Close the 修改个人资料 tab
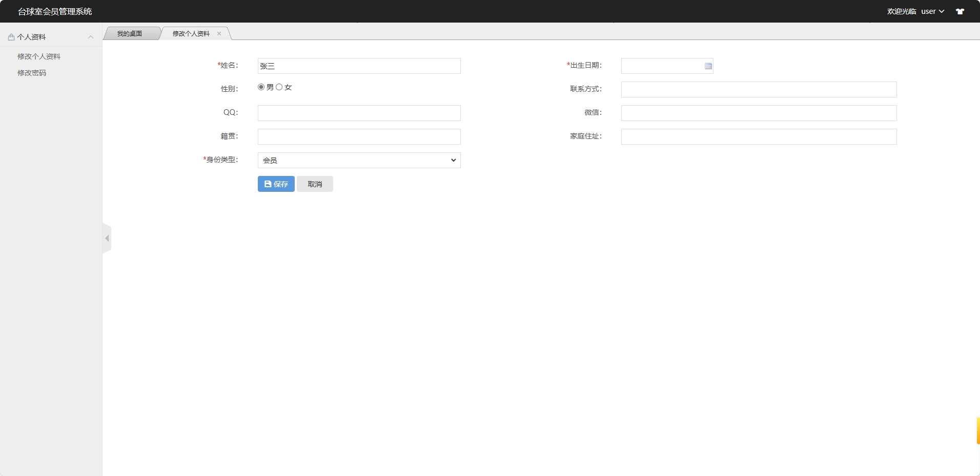This screenshot has height=476, width=980. click(x=219, y=34)
